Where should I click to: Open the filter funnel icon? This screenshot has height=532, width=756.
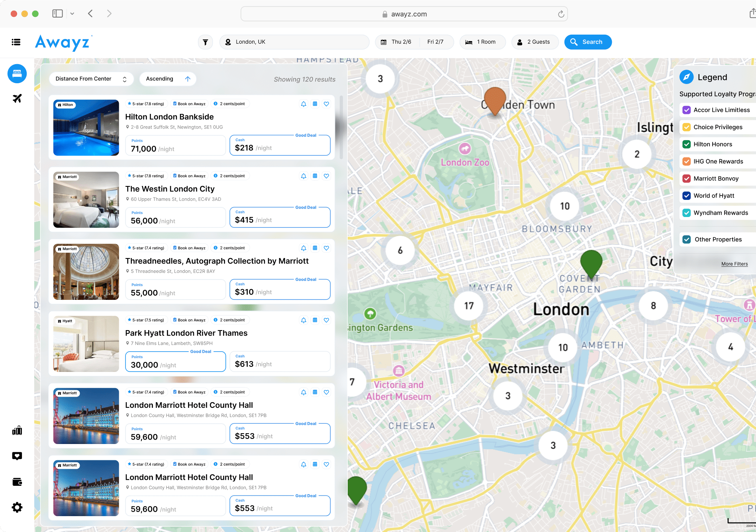(x=206, y=42)
